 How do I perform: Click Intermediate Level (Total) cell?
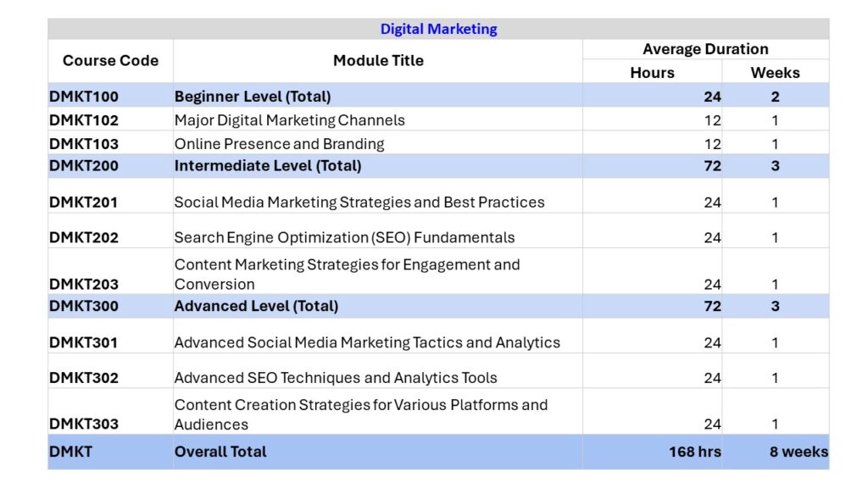[x=268, y=166]
